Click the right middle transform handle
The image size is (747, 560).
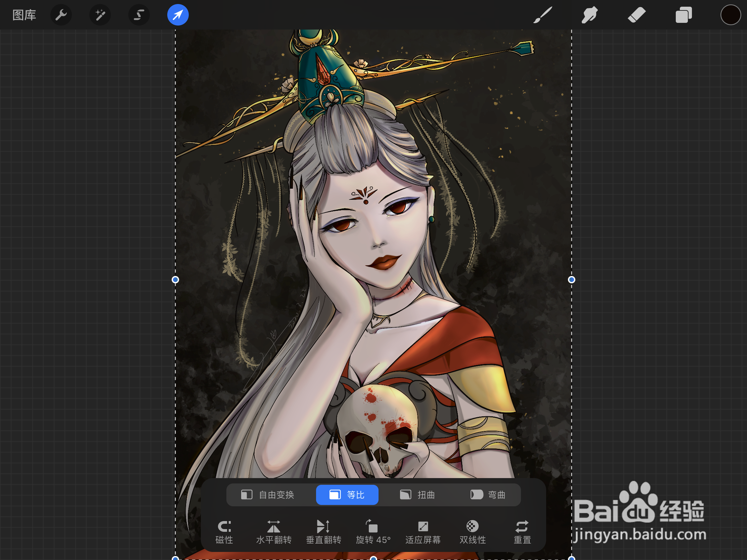571,279
